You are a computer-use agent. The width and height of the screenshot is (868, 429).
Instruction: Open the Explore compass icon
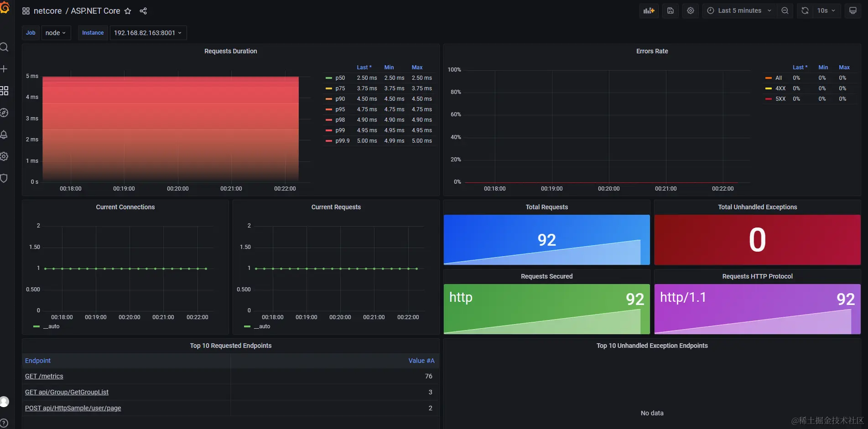pyautogui.click(x=4, y=113)
